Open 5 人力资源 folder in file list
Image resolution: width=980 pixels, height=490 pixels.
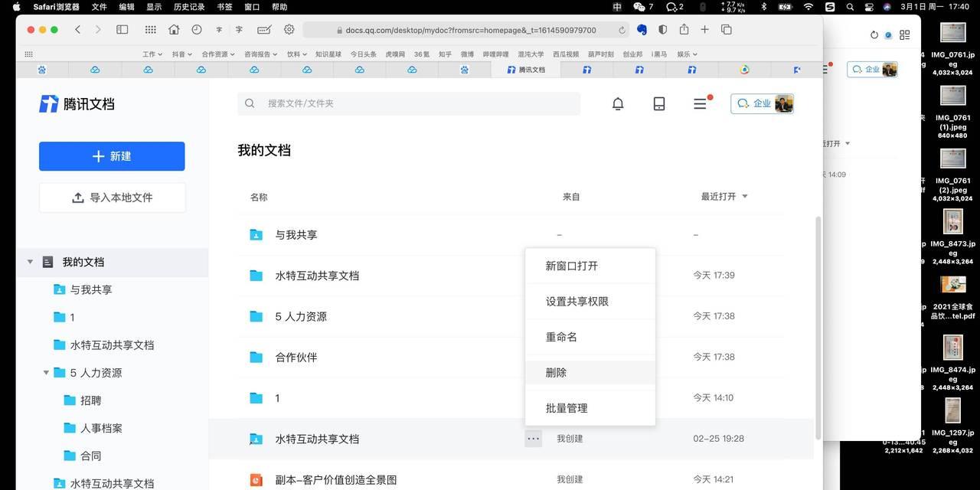click(301, 316)
